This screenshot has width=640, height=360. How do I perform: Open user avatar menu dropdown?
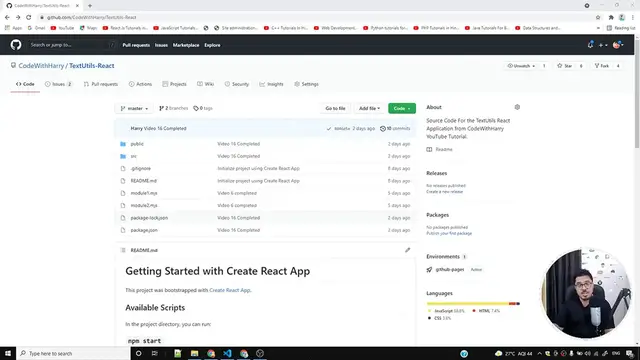click(618, 45)
